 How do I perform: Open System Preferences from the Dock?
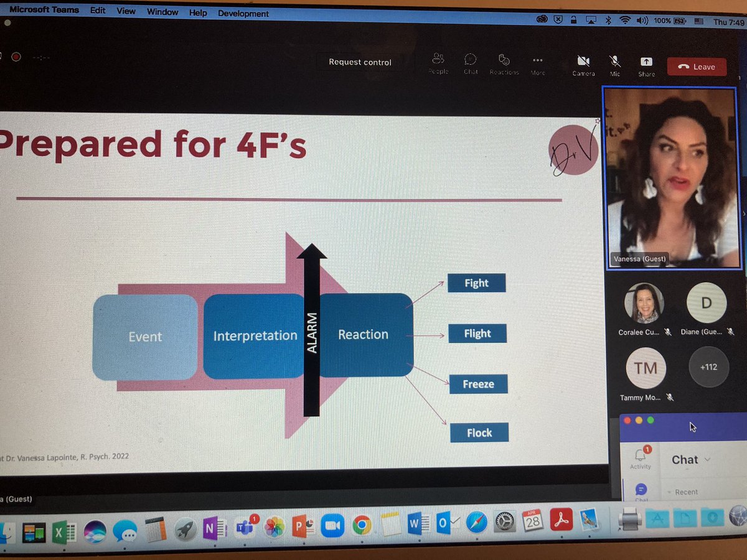[x=504, y=521]
